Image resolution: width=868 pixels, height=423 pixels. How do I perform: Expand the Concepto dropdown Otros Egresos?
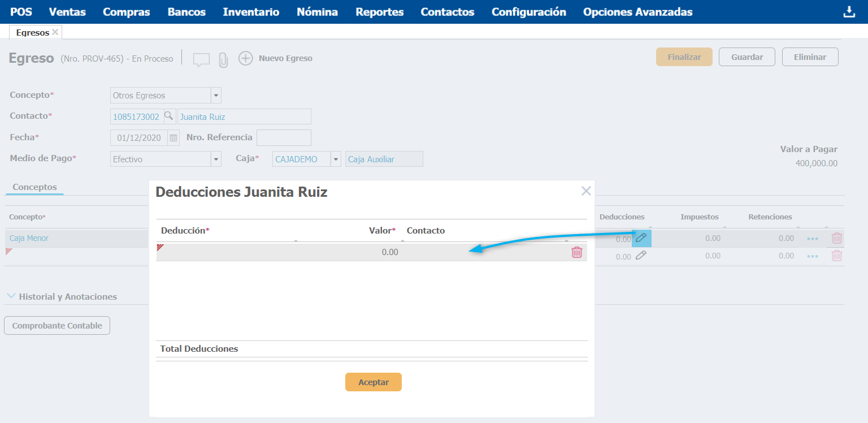pyautogui.click(x=216, y=96)
